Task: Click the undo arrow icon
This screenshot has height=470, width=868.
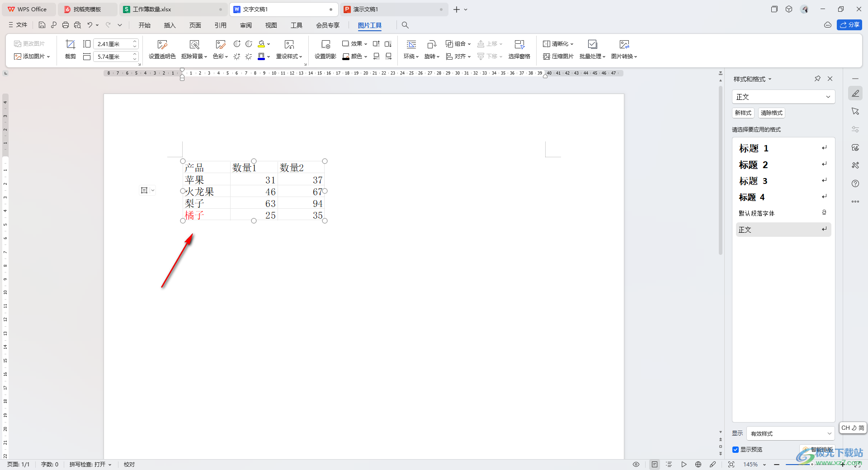Action: [90, 25]
